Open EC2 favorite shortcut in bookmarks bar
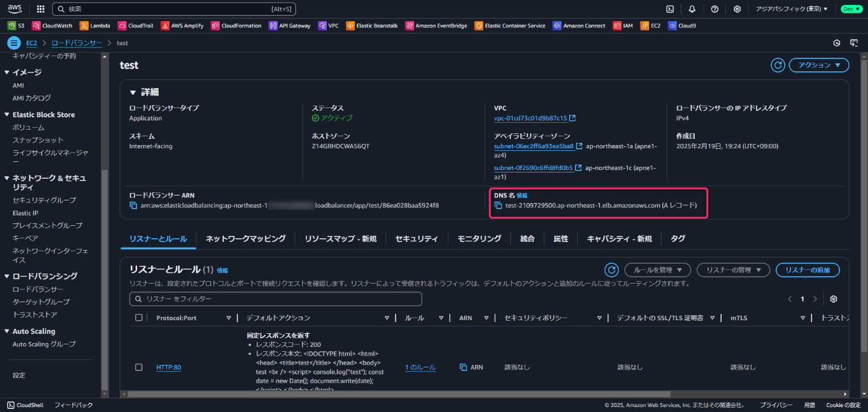The height and width of the screenshot is (412, 868). [x=650, y=25]
